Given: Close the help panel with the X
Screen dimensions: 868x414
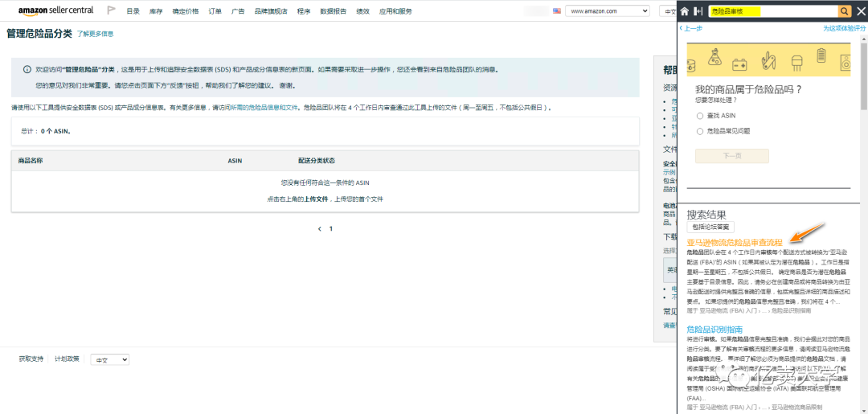Looking at the screenshot, I should coord(860,11).
